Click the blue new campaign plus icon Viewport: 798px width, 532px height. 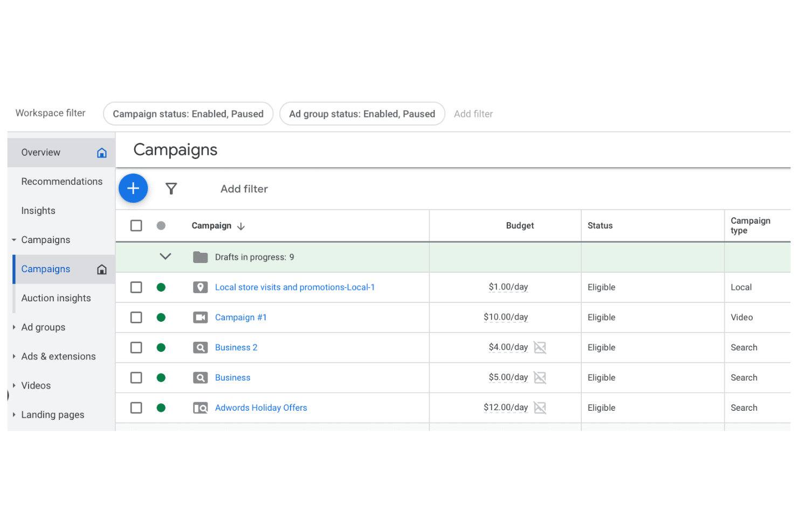click(133, 188)
